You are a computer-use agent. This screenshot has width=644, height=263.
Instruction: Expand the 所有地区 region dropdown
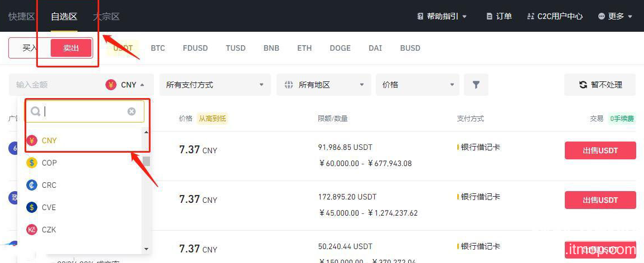click(323, 85)
